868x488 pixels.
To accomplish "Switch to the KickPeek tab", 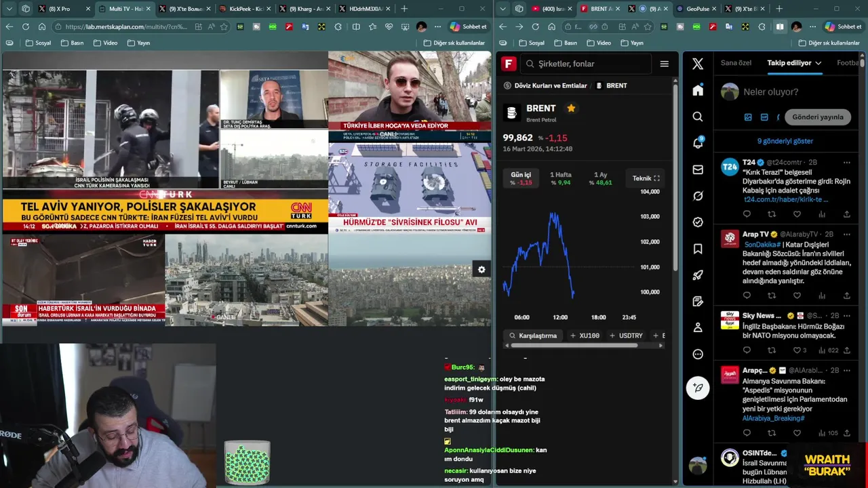I will point(245,9).
